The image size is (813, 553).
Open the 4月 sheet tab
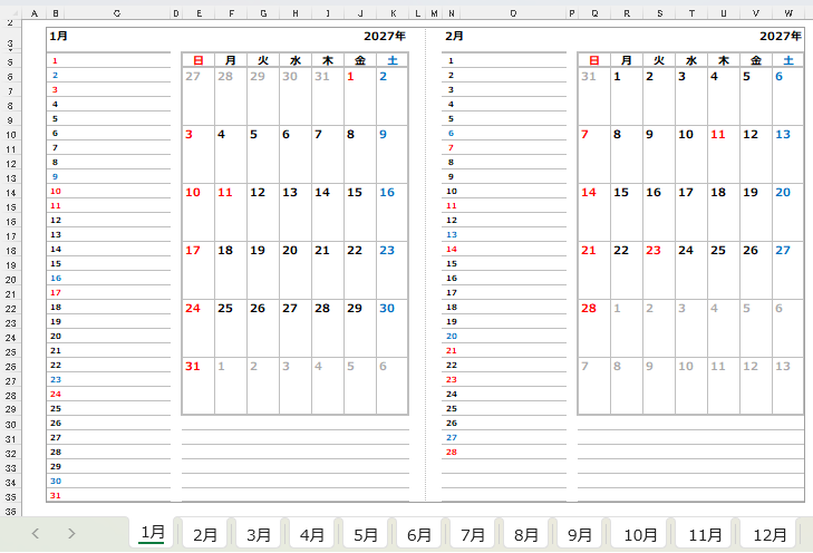pyautogui.click(x=312, y=534)
